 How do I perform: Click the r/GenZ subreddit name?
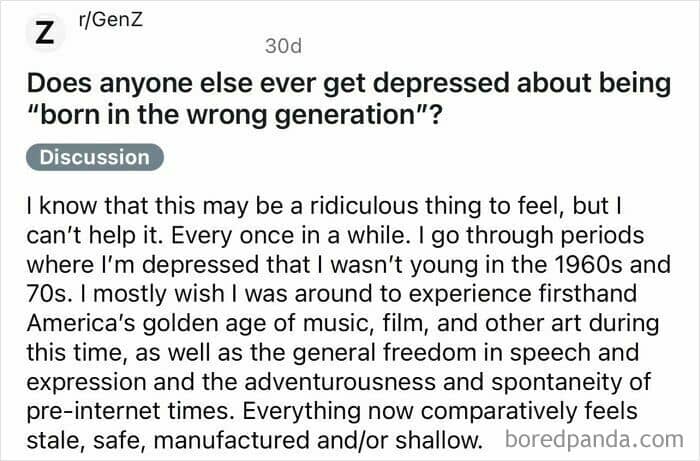point(110,19)
